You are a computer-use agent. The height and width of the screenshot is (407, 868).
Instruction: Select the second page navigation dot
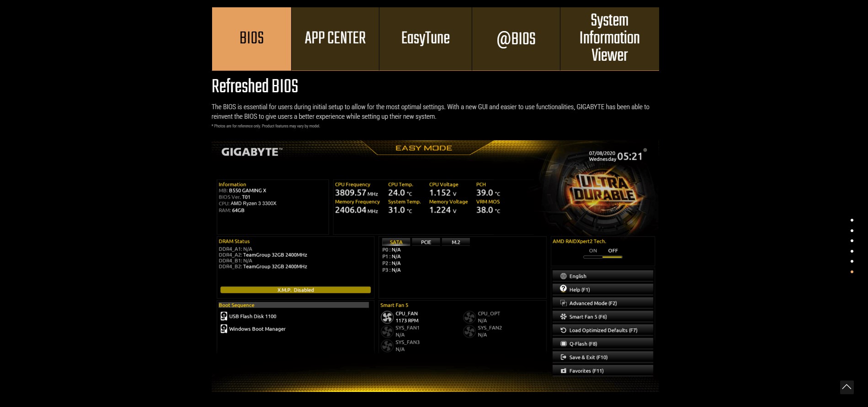coord(852,231)
